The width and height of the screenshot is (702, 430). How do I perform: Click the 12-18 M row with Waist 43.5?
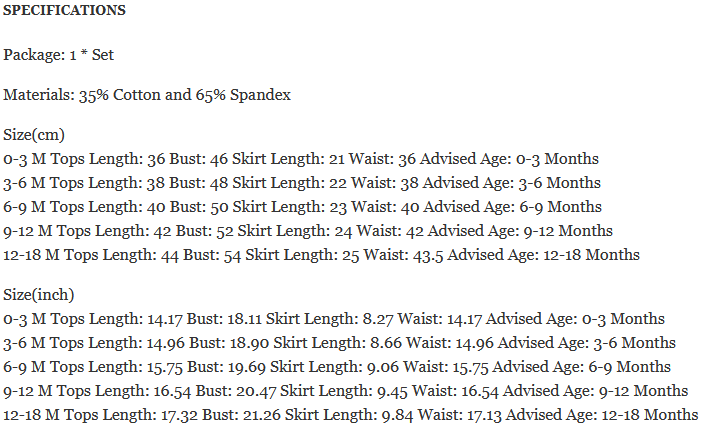coord(321,255)
